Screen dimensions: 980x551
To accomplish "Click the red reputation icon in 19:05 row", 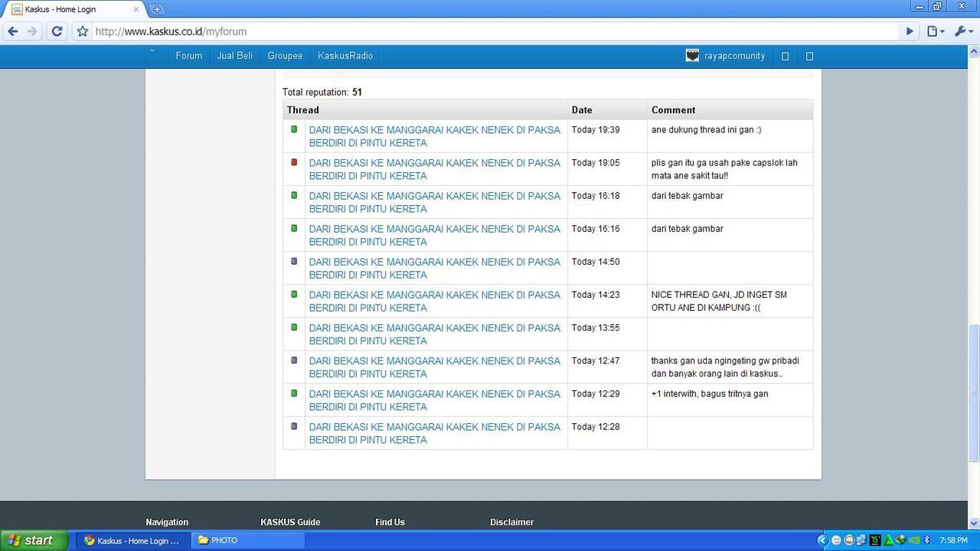I will 294,162.
